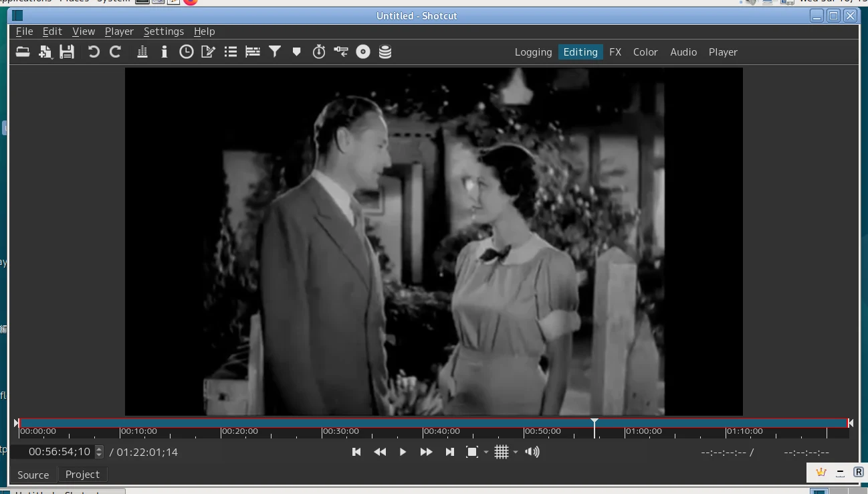Click the Open File toolbar icon
868x494 pixels.
coord(23,52)
